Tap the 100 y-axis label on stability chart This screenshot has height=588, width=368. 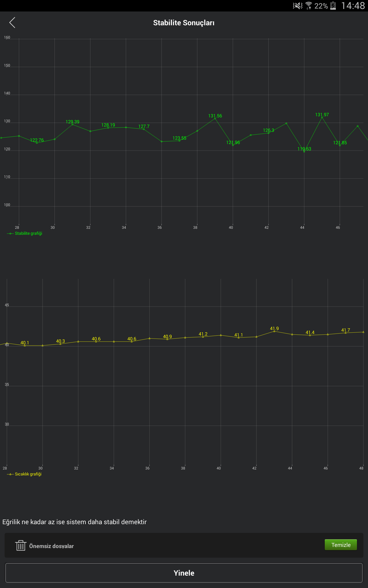click(x=7, y=205)
